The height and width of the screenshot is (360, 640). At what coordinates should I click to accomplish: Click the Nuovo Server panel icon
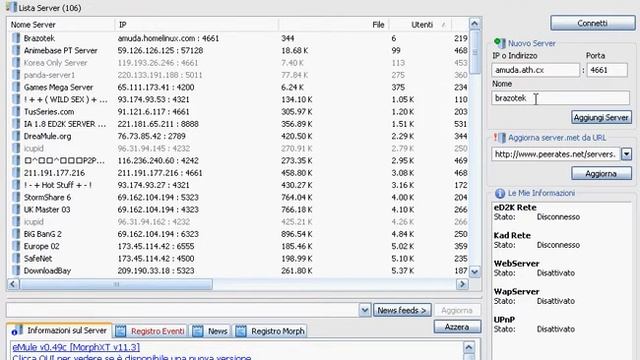click(500, 42)
